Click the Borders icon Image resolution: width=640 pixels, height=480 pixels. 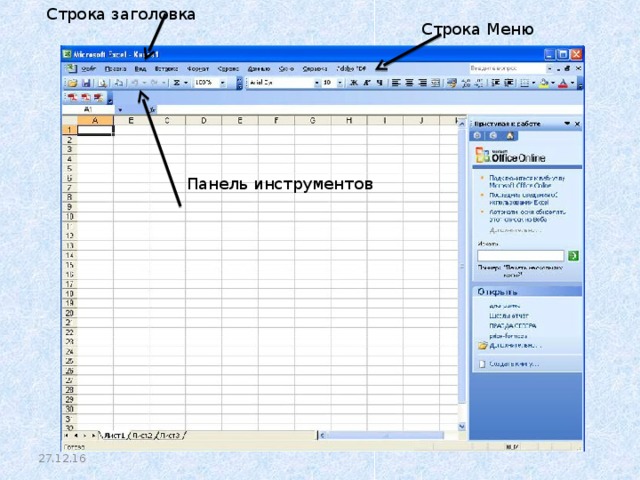(x=525, y=83)
